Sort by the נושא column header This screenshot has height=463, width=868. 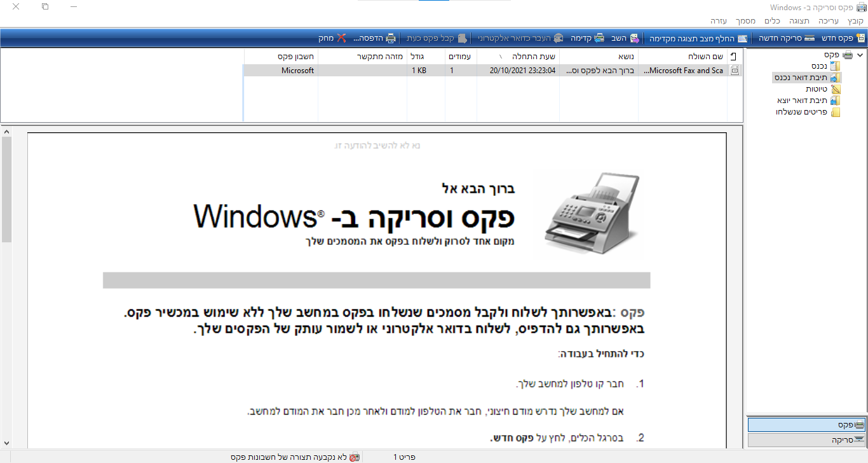[599, 56]
